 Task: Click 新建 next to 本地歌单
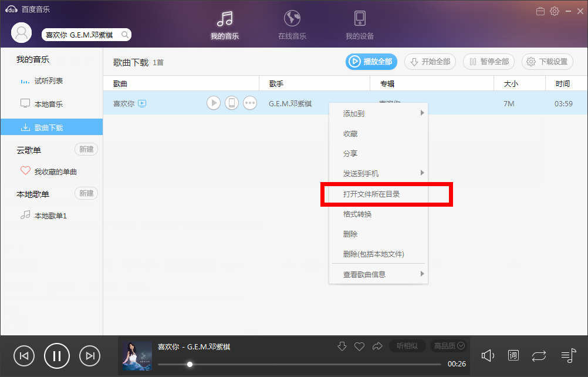[86, 193]
